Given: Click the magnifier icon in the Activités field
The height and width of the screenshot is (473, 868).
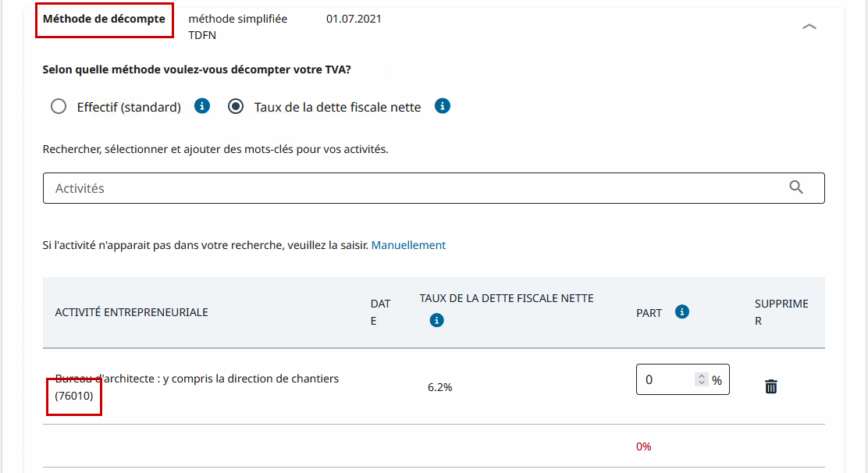Looking at the screenshot, I should point(796,187).
